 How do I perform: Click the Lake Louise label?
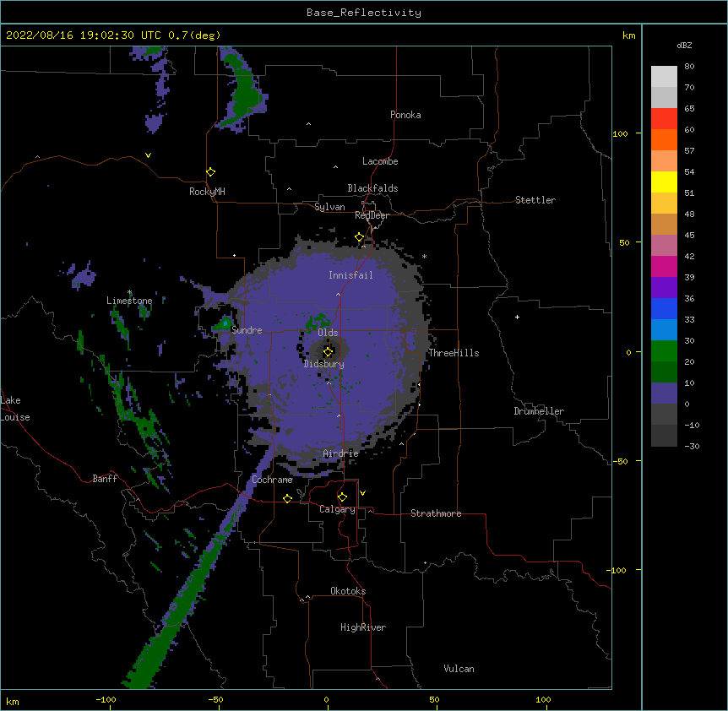click(x=15, y=409)
